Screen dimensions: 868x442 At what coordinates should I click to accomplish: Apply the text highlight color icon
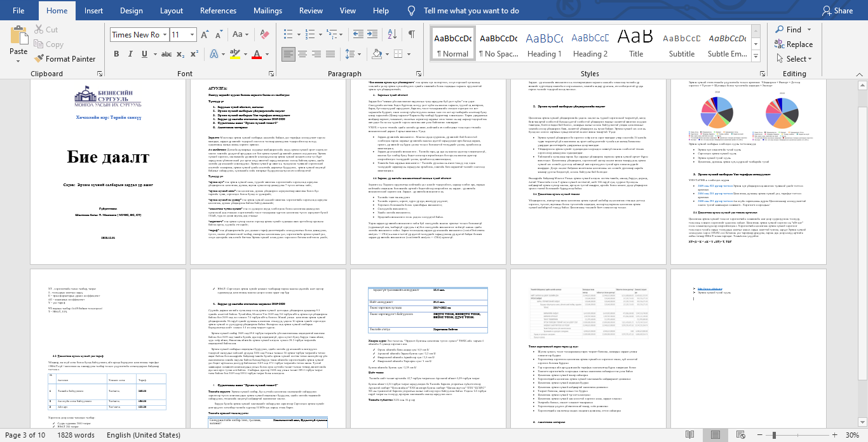(x=234, y=55)
